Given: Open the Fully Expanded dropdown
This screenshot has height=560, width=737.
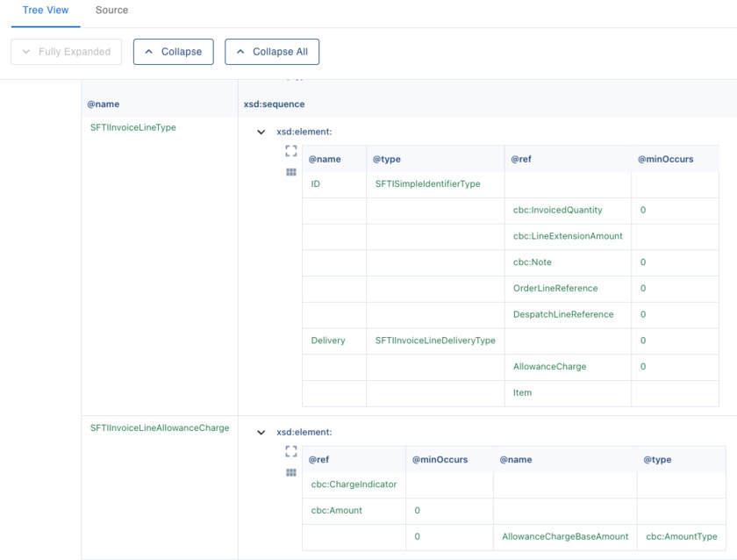Looking at the screenshot, I should point(66,52).
